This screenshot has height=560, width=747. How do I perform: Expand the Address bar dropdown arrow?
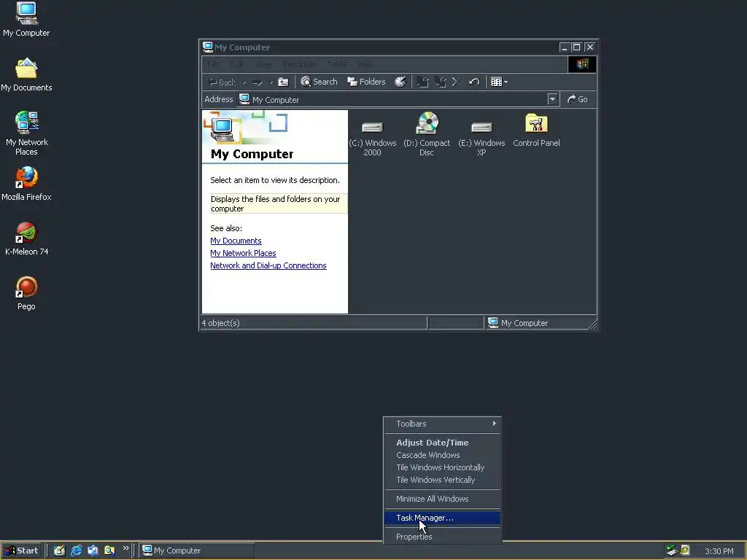tap(552, 99)
